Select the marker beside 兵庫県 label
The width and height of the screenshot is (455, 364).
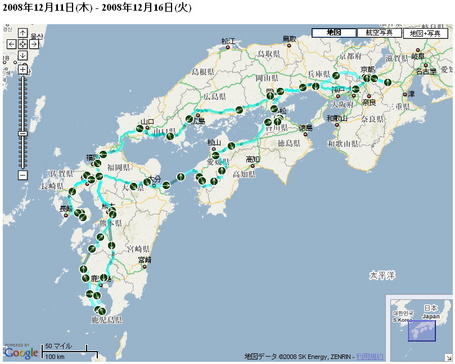click(x=336, y=75)
